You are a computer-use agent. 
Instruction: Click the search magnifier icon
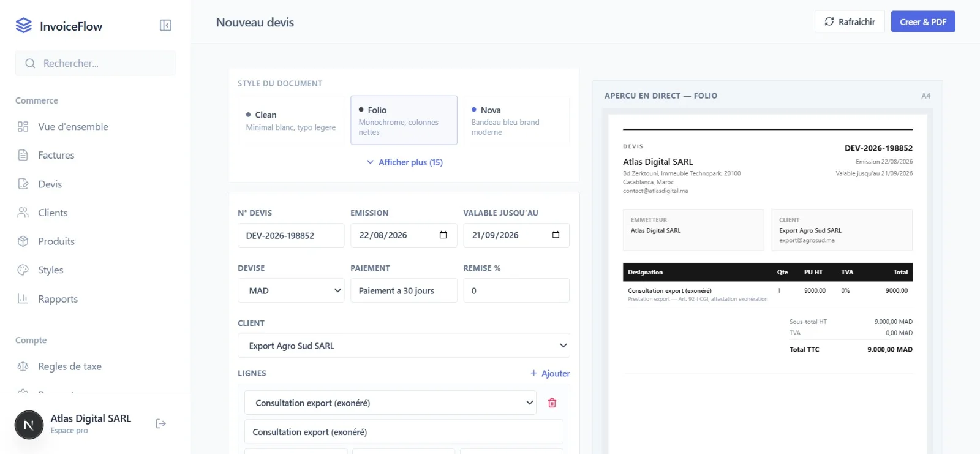coord(30,63)
